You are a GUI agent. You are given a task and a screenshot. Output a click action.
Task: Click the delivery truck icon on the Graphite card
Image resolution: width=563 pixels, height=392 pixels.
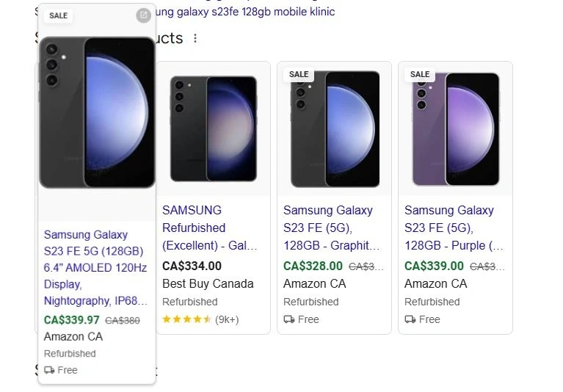coord(289,319)
